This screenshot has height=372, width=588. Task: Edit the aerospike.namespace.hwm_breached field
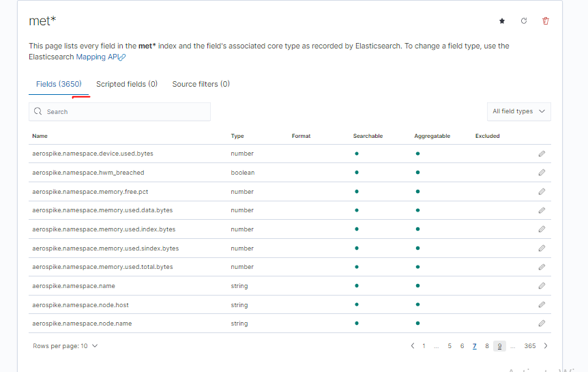click(x=542, y=173)
